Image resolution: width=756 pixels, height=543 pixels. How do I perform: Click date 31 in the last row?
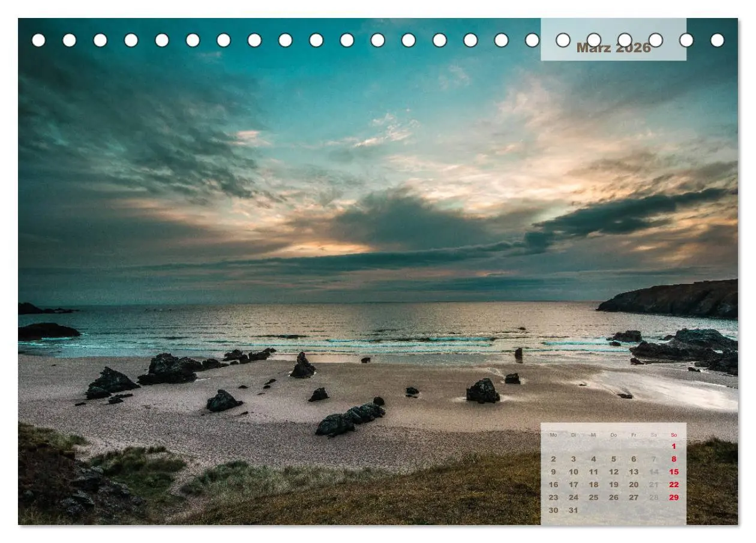[574, 511]
